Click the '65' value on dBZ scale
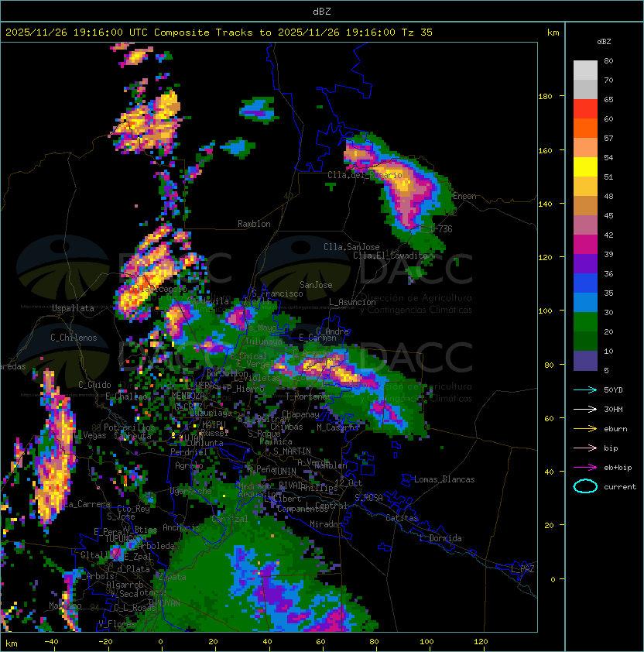644x652 pixels. point(608,99)
